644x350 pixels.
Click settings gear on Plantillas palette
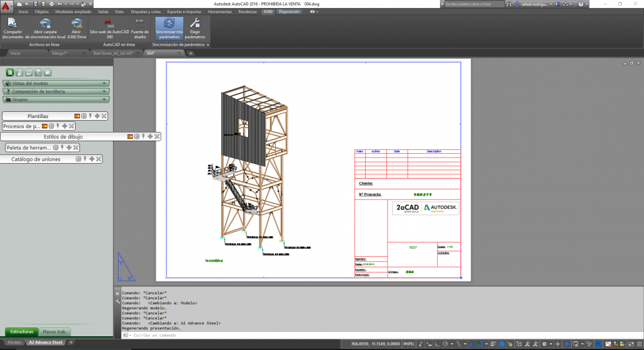[84, 116]
